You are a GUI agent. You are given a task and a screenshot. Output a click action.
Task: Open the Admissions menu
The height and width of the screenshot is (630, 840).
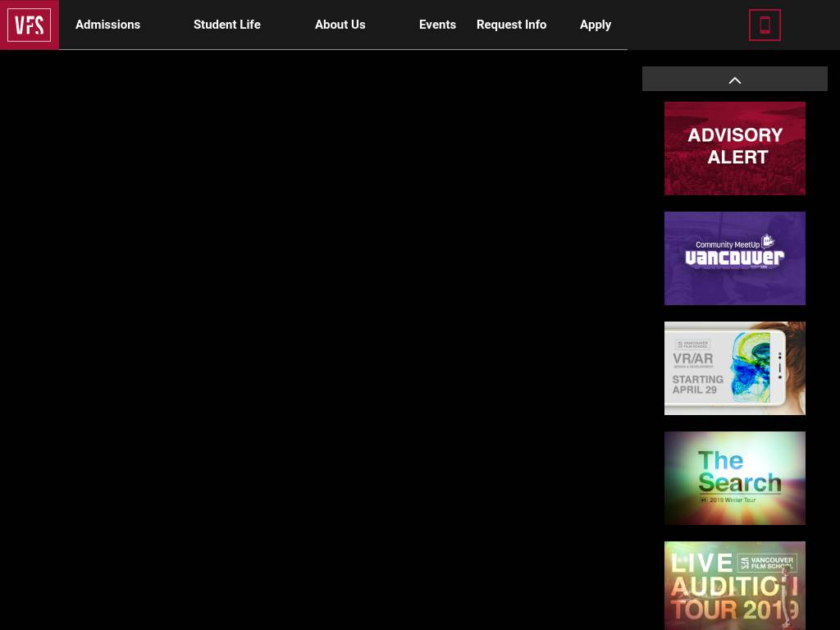click(x=107, y=25)
